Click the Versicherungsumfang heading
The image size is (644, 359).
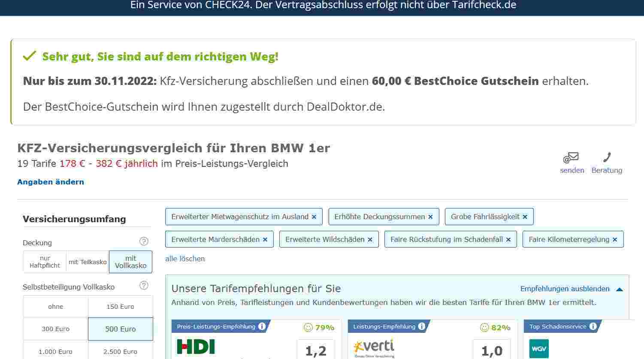74,219
